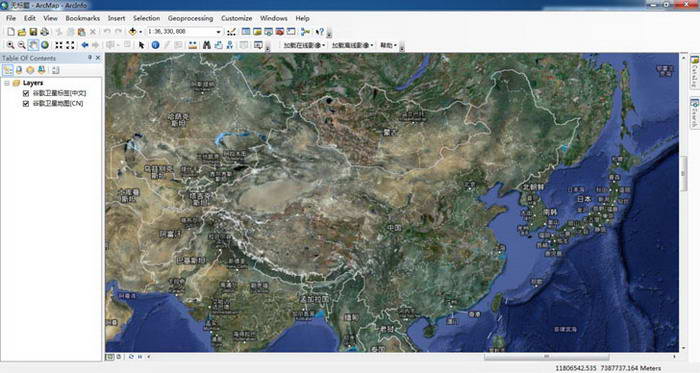Open an existing map document
The image size is (700, 373).
click(22, 32)
